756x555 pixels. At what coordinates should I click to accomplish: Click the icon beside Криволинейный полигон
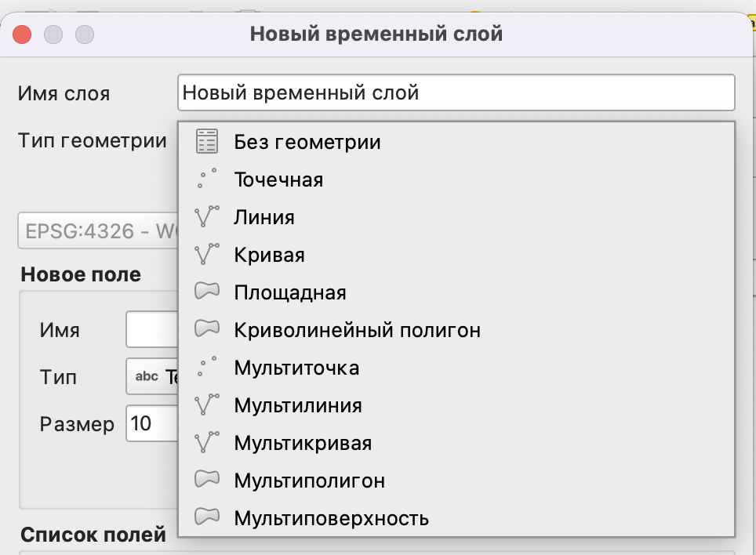(206, 330)
